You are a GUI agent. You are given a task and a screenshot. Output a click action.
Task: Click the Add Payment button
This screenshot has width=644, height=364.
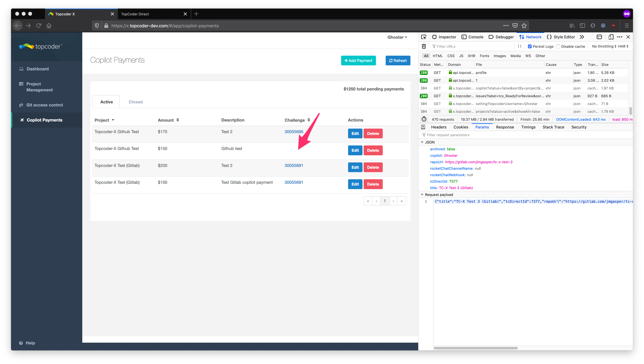click(358, 61)
